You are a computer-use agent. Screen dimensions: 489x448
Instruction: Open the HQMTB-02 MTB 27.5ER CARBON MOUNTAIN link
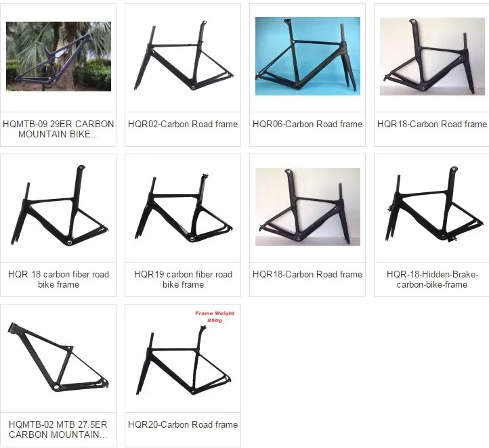(58, 429)
